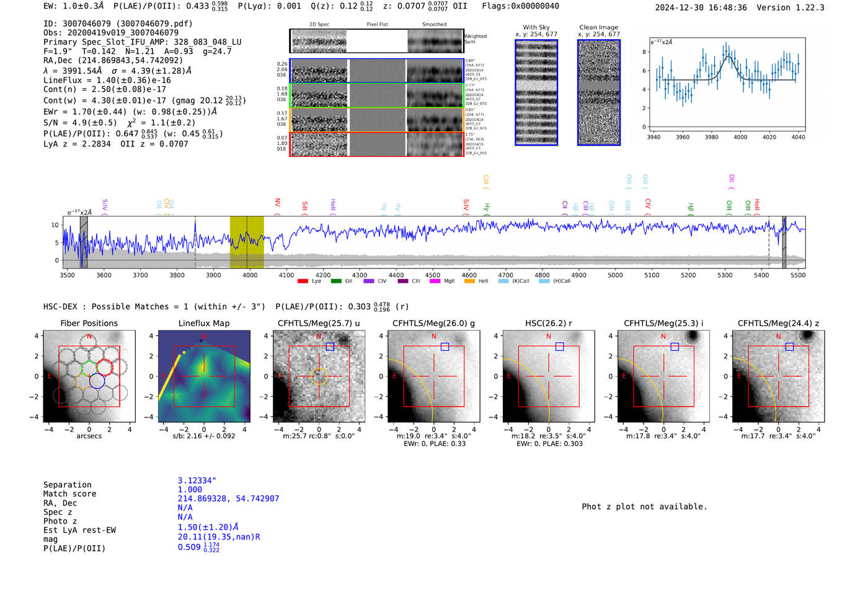Click the "s/b: 2.16 +/- 0.092" caption
This screenshot has width=868, height=591.
click(204, 436)
